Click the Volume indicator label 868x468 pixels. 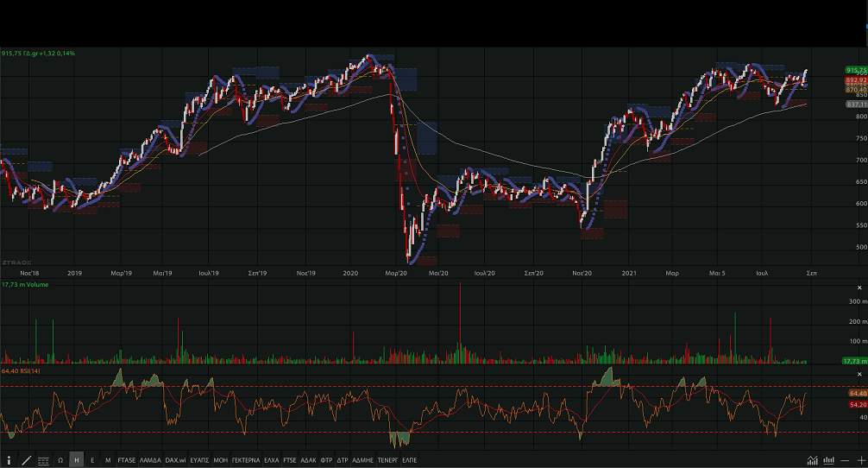pos(25,284)
